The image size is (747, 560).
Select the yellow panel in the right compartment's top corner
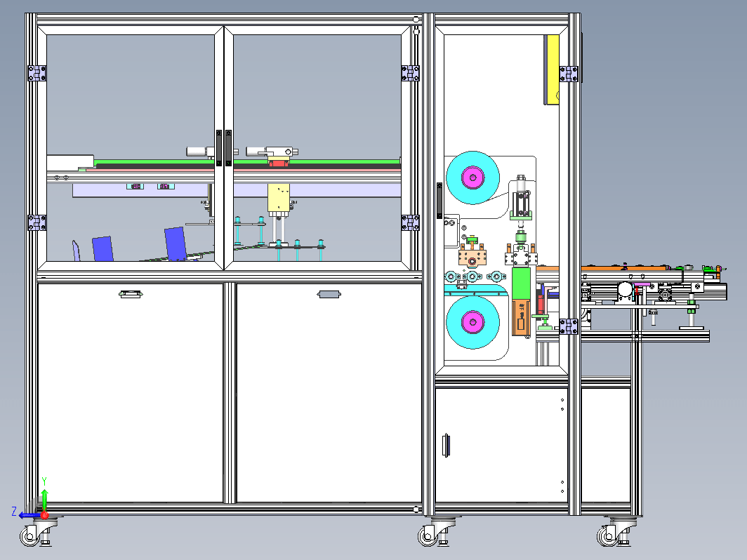click(553, 69)
